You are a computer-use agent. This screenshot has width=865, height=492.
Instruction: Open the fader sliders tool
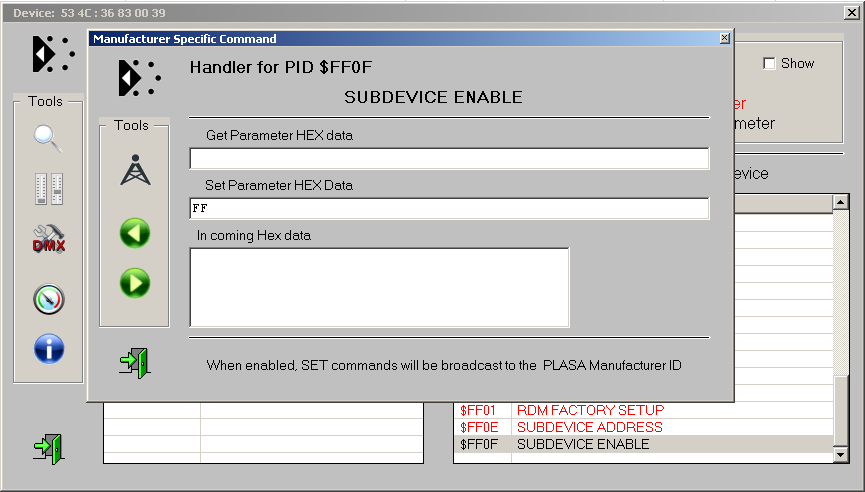[48, 188]
